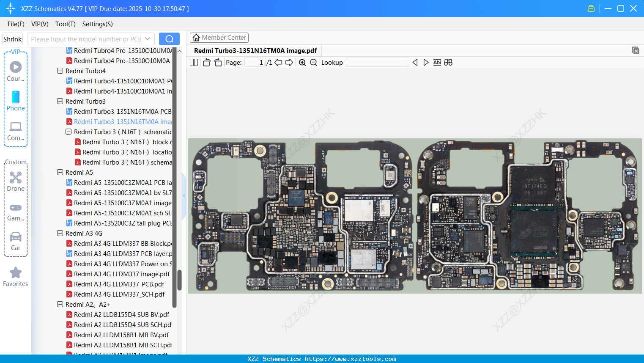Select the Abi text-search tool in the toolbar
Screen dimensions: 644x363
coord(437,62)
